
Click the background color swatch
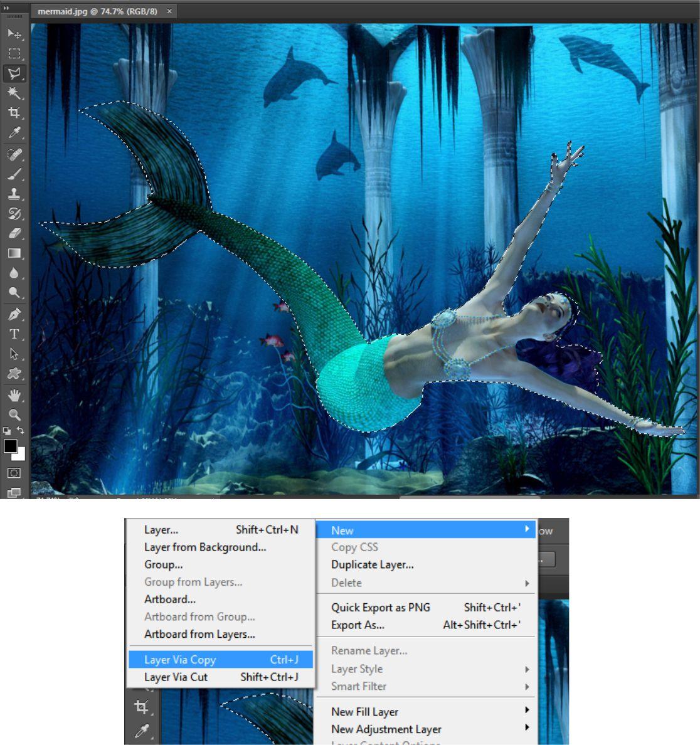(21, 456)
